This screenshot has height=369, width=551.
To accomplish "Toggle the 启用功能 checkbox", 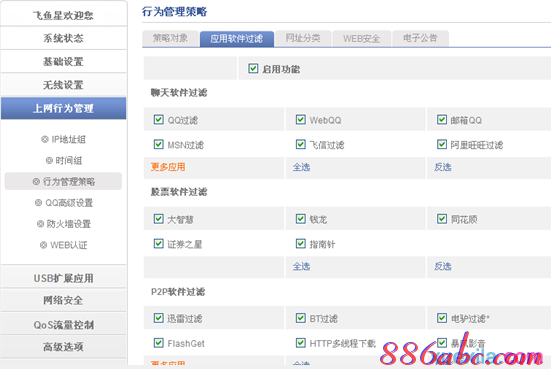I will click(253, 68).
